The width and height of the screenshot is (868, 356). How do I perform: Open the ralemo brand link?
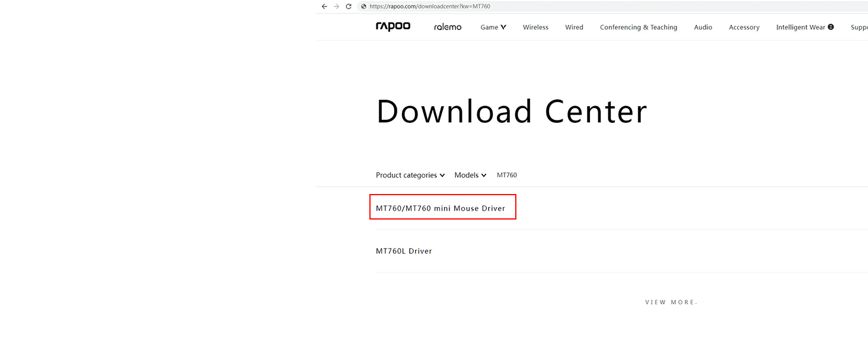pyautogui.click(x=448, y=27)
